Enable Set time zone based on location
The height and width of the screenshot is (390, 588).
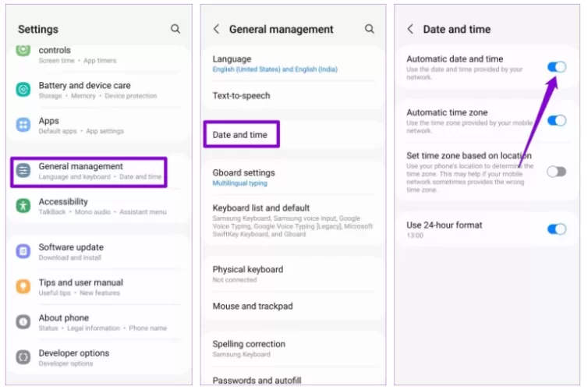point(556,172)
